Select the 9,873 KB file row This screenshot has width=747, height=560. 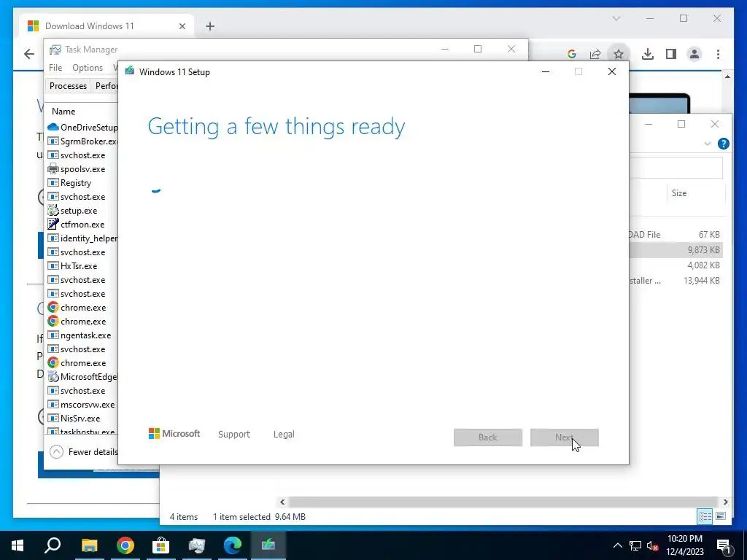pyautogui.click(x=676, y=249)
